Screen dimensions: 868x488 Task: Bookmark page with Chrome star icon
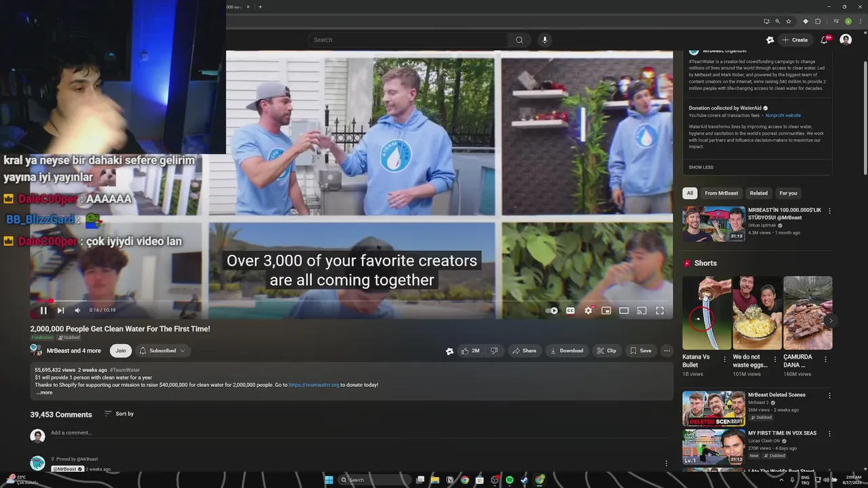(x=789, y=21)
